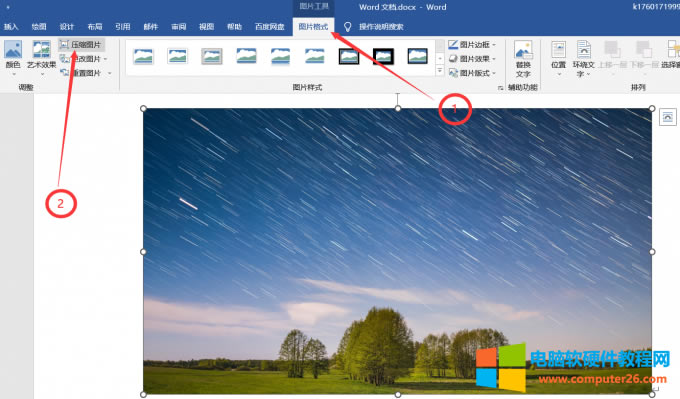The height and width of the screenshot is (399, 680).
Task: Click the 重置图片 (Reset Picture) button
Action: coord(86,73)
